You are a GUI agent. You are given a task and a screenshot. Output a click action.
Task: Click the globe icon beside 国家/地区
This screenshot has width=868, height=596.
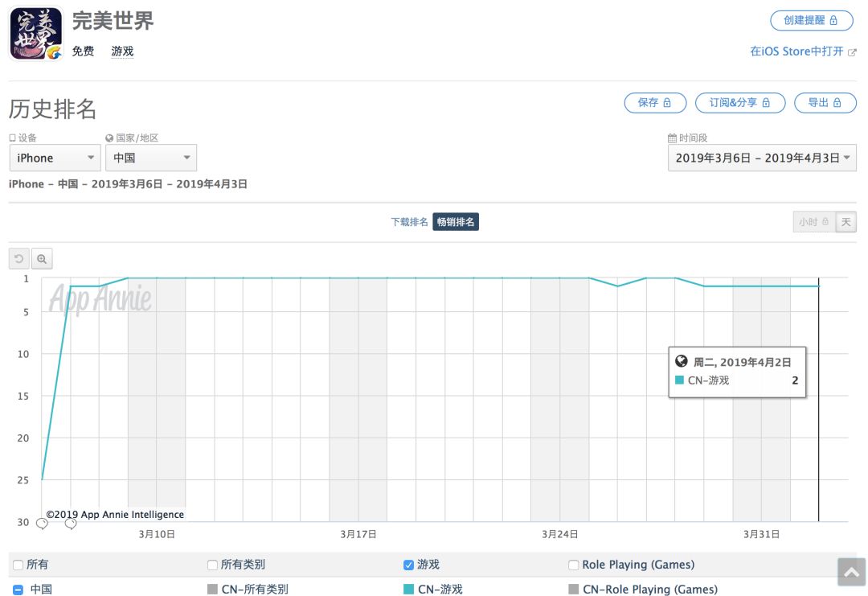tap(109, 138)
